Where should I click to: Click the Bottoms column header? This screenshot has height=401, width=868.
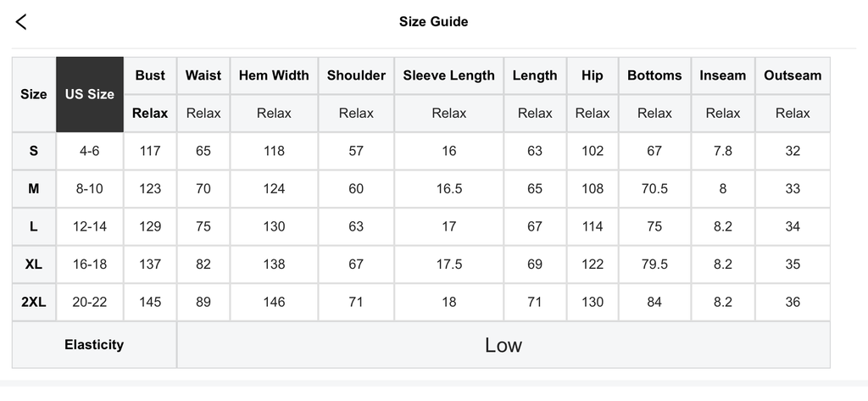click(x=654, y=75)
